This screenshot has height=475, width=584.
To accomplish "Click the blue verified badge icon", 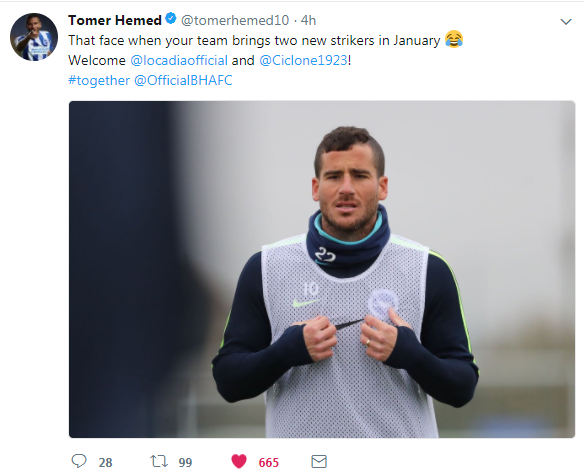I will (171, 19).
